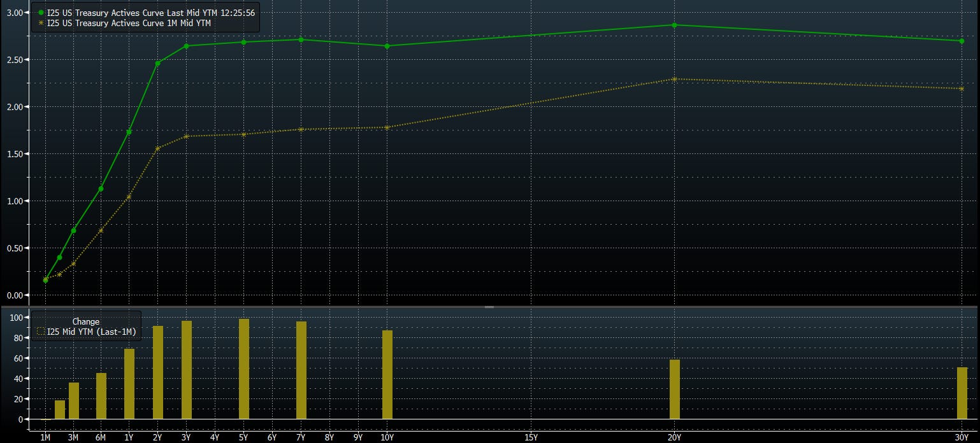Screen dimensions: 980x443
Task: Select the green 5Y data point
Action: coord(243,42)
